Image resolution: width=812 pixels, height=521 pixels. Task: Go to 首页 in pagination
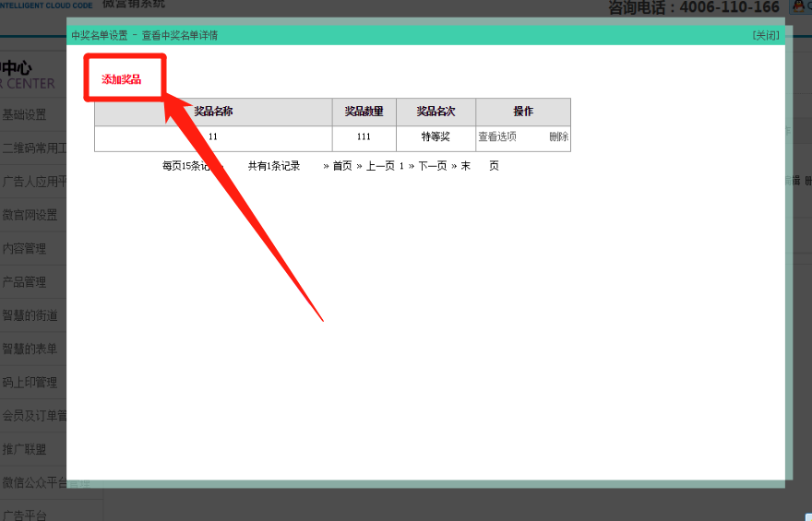341,166
